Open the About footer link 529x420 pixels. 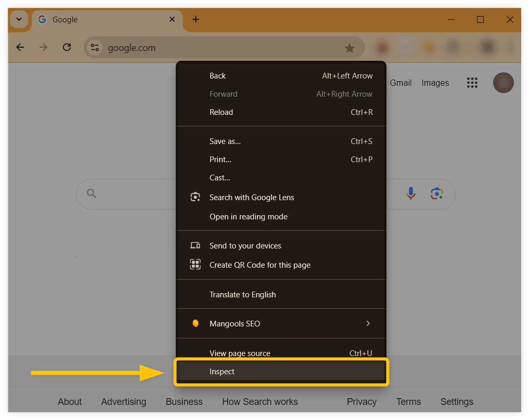[x=70, y=401]
